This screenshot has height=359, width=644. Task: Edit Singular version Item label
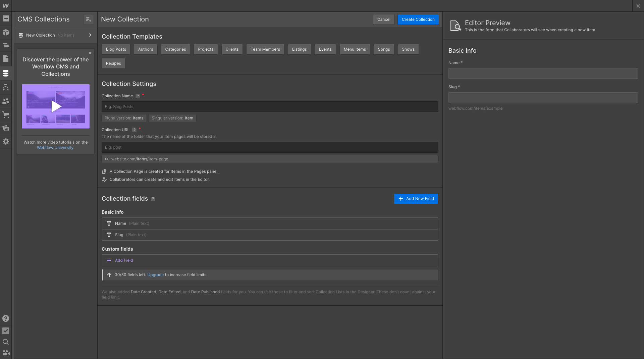click(x=172, y=118)
